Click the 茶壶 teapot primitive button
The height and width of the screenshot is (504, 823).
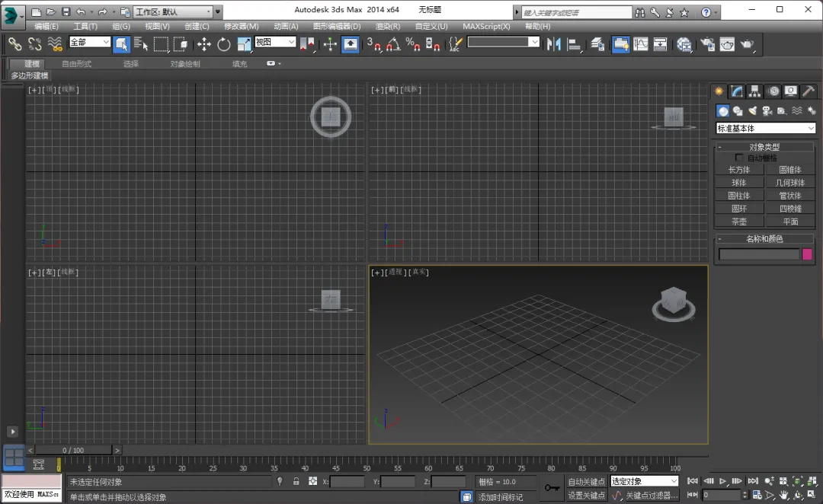coord(739,222)
